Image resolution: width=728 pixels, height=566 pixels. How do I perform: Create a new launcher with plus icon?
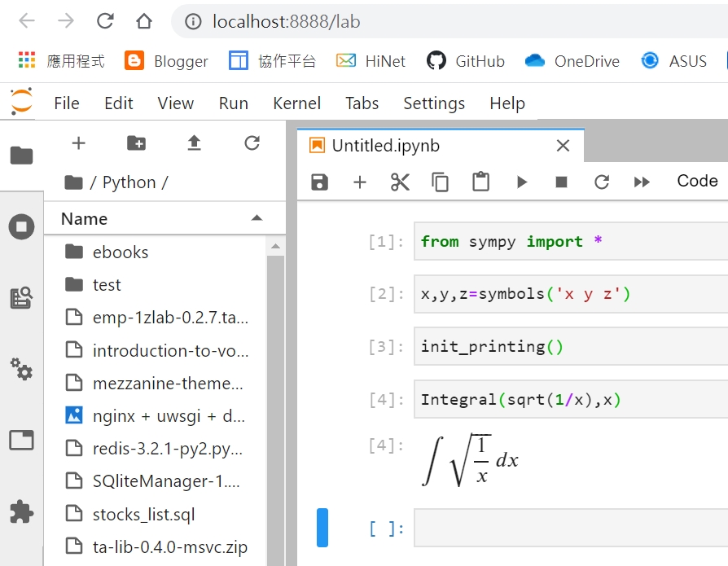(x=78, y=143)
